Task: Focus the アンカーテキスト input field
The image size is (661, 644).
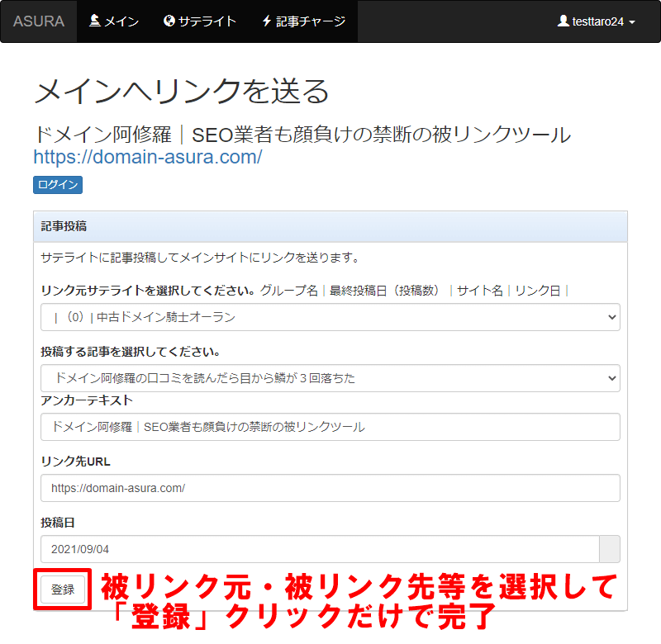Action: (x=330, y=427)
